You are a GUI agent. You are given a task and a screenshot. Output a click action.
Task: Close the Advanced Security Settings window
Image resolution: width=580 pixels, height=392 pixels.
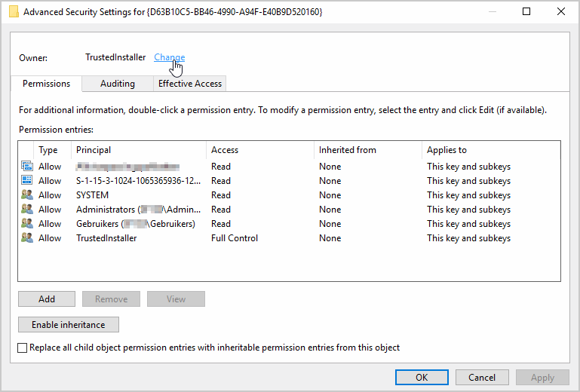click(560, 12)
